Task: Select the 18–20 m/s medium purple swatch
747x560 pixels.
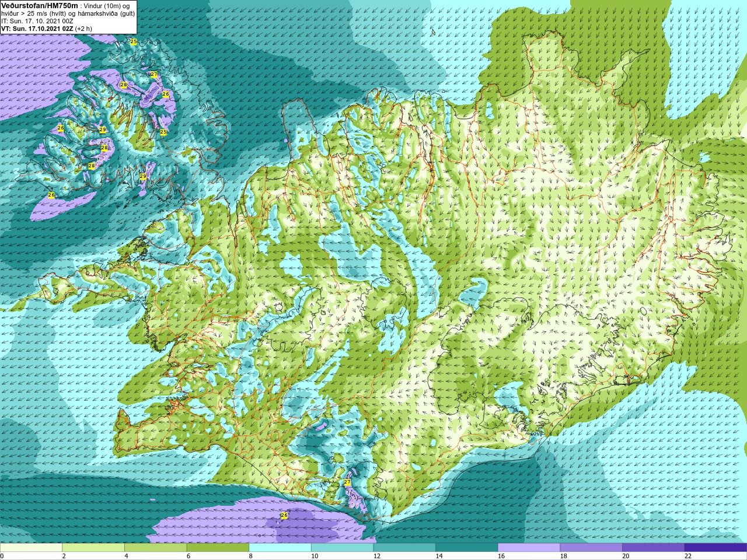Action: tap(591, 548)
